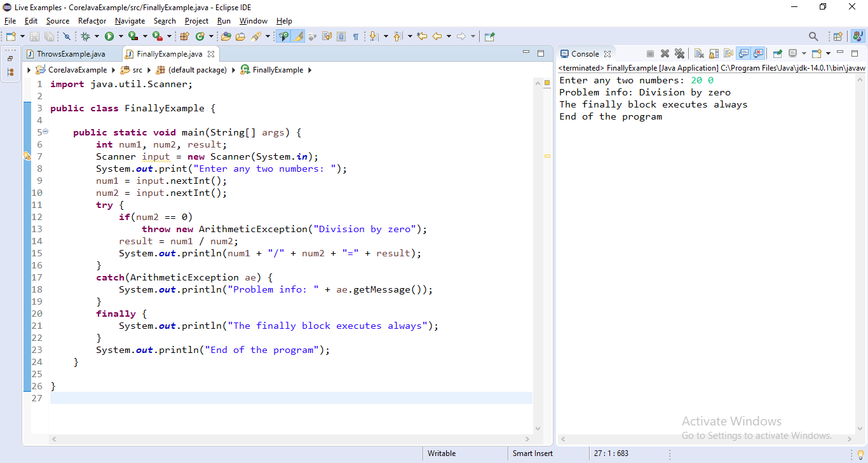Click CoreJavaExample in breadcrumb

pos(78,70)
